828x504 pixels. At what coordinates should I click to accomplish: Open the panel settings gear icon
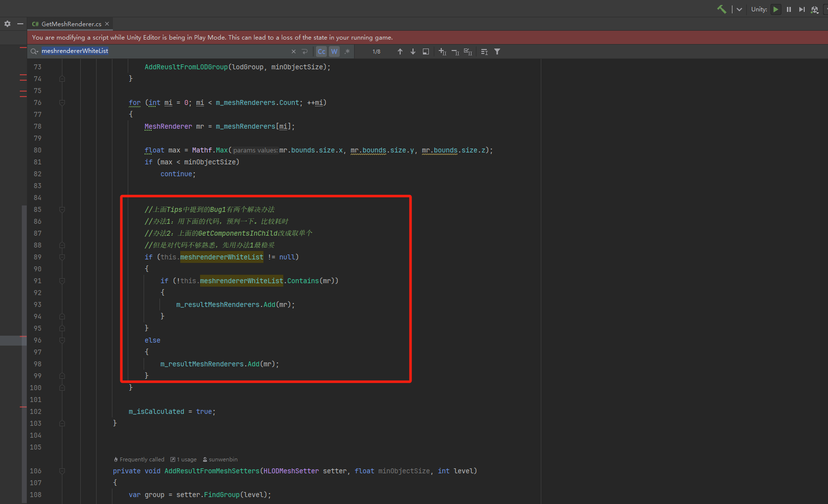pos(7,24)
